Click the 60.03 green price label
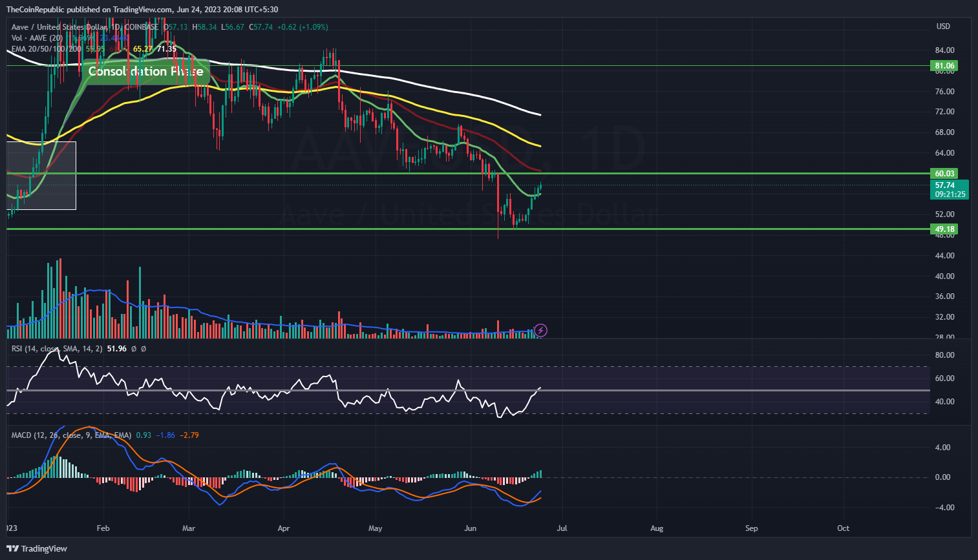978x560 pixels. click(x=944, y=174)
